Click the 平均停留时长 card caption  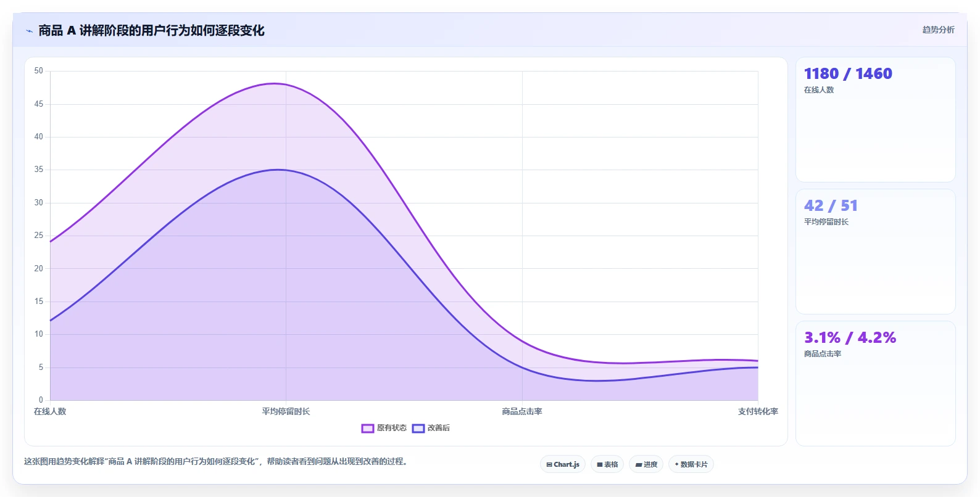click(x=826, y=222)
